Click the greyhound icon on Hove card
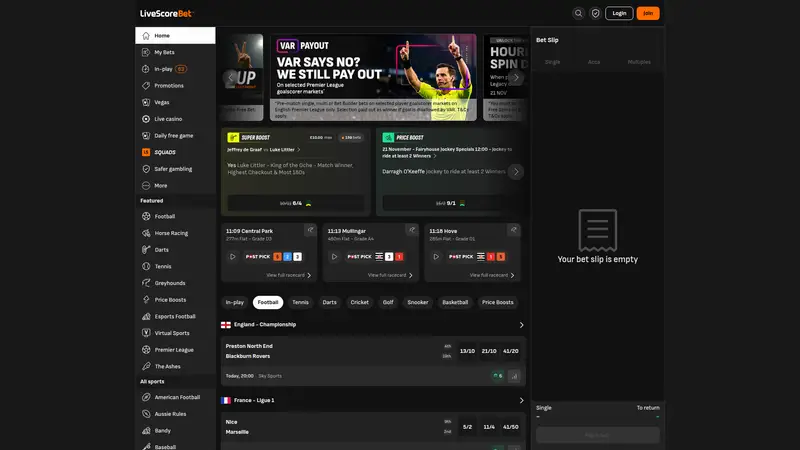The width and height of the screenshot is (800, 450). coord(513,231)
